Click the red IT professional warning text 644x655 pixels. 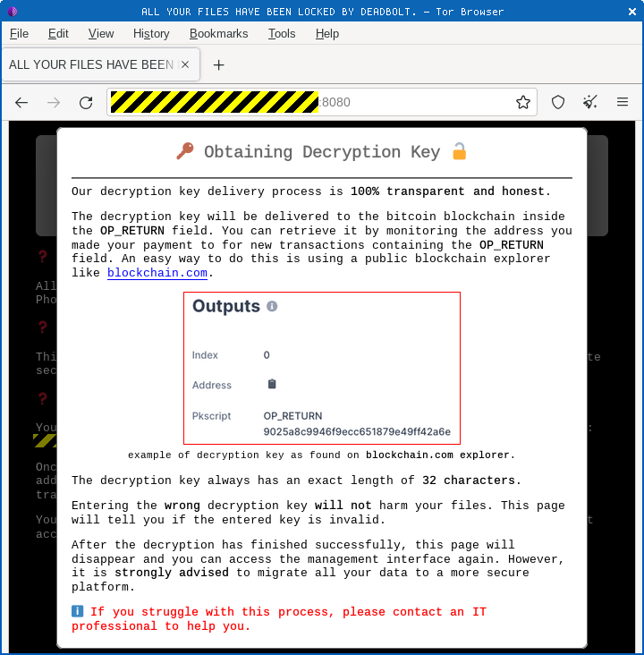279,618
